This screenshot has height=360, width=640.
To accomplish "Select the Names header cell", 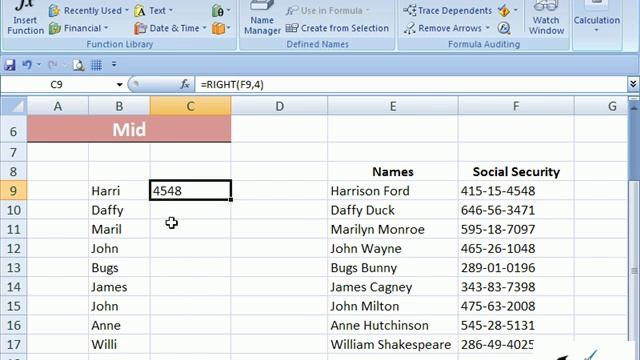I will pos(393,171).
